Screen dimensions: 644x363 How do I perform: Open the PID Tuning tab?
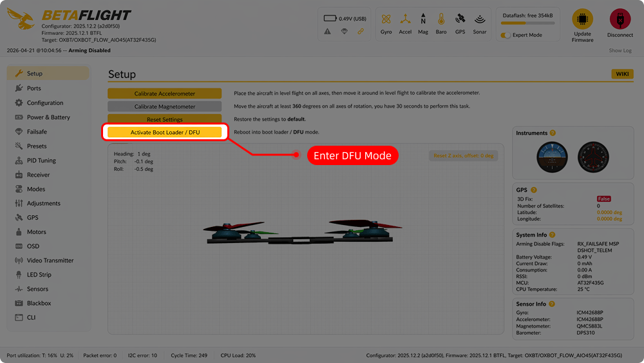pos(41,161)
